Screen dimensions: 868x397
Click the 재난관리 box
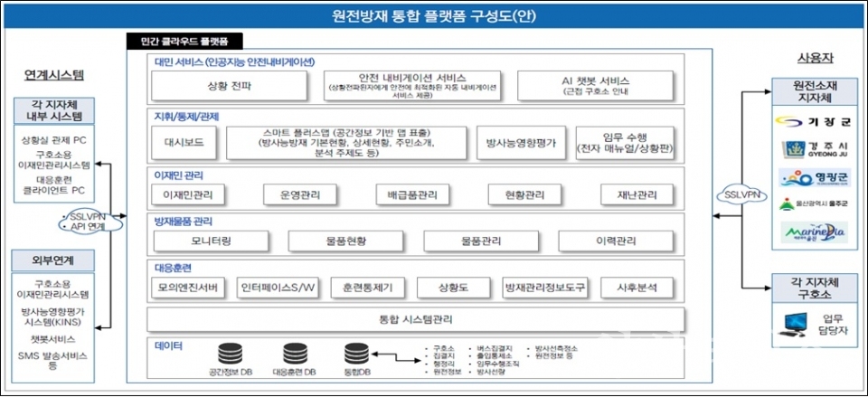point(637,195)
